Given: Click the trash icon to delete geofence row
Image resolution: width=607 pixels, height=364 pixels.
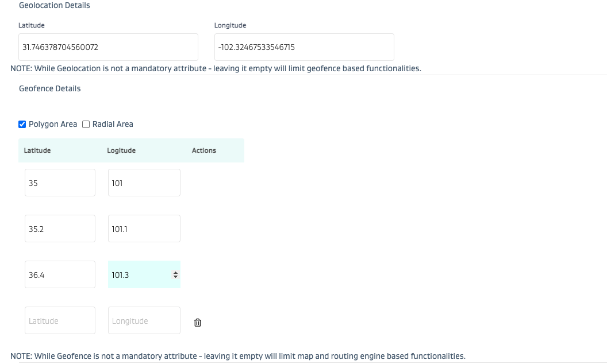Looking at the screenshot, I should tap(198, 323).
